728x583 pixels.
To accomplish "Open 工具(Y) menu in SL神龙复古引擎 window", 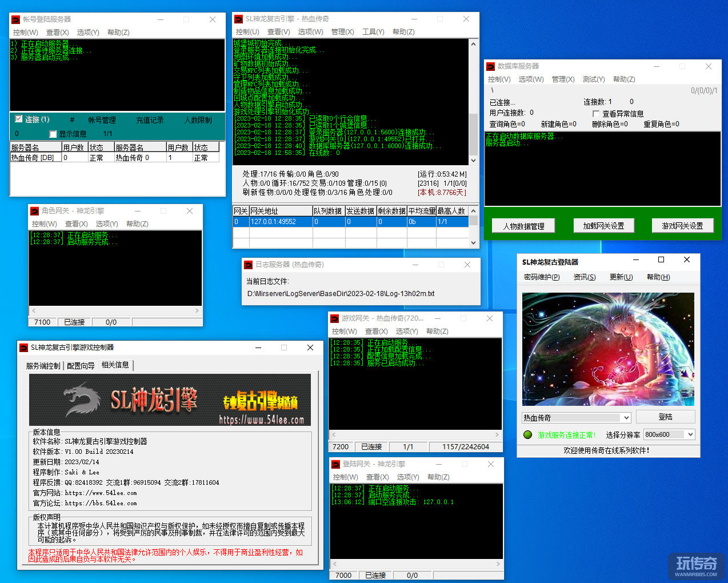I will [x=373, y=32].
